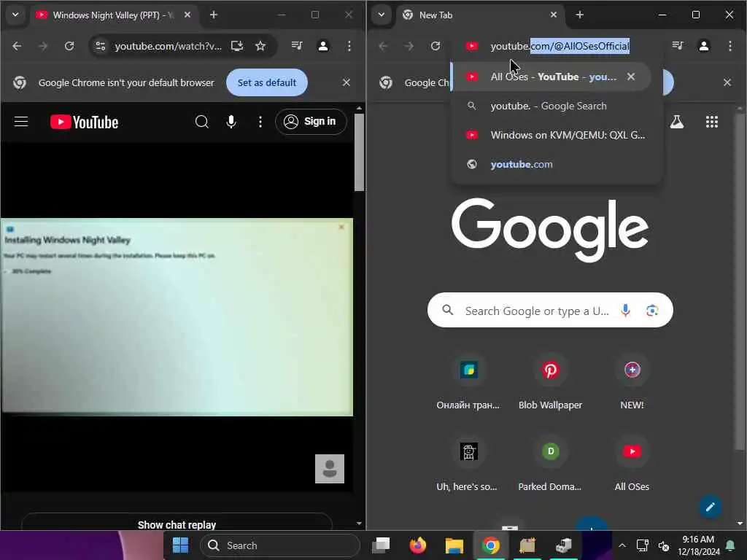Start Google voice search microphone

click(625, 311)
